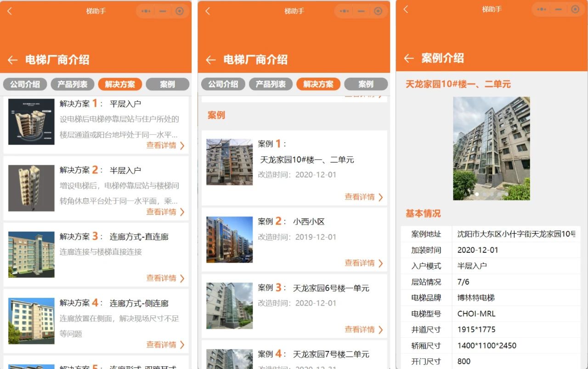Click thumbnail of 解决方案 3 连廊方式-直连廊

pyautogui.click(x=31, y=254)
